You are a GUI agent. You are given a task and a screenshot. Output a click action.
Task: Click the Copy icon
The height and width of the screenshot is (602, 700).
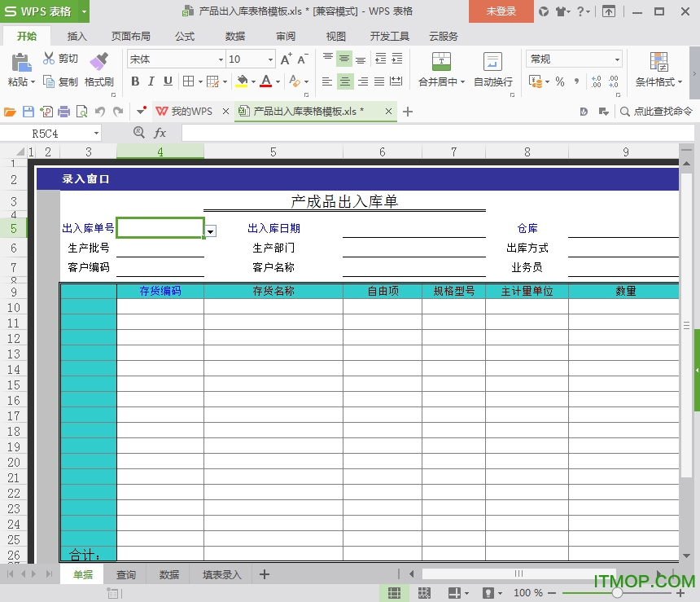[48, 81]
